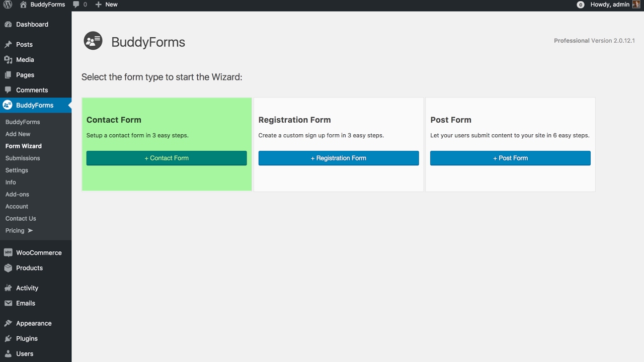Go to the Submissions submenu item
The width and height of the screenshot is (644, 362).
coord(23,158)
